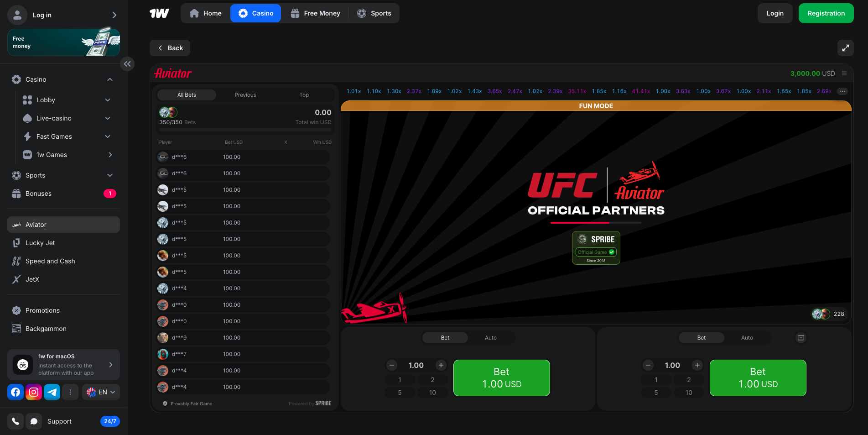Click the Facebook social icon

16,392
